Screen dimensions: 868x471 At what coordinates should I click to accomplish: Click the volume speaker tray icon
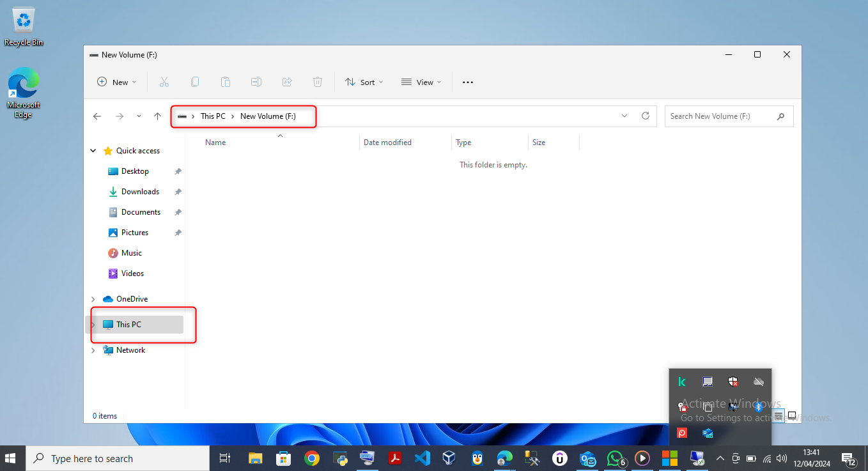[782, 458]
